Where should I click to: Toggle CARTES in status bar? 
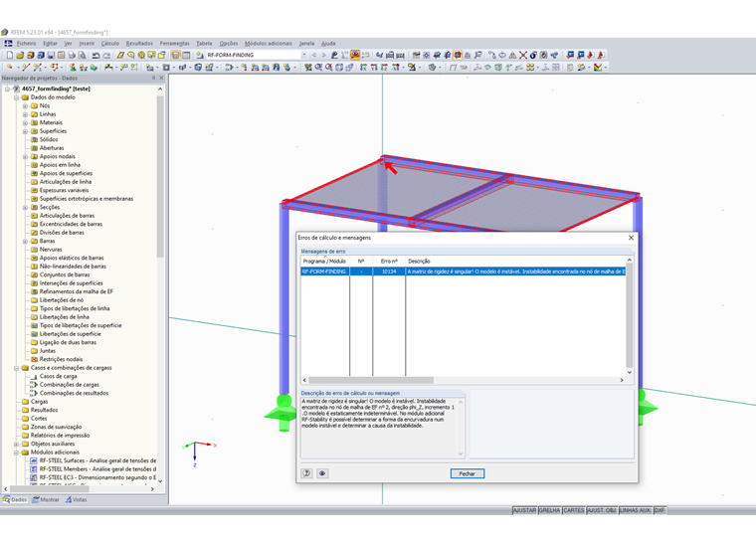(x=574, y=510)
